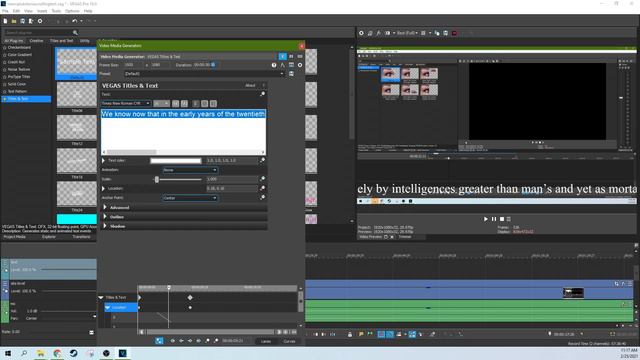Open preview properties gear in Video Preview
The image size is (640, 360).
click(x=361, y=33)
